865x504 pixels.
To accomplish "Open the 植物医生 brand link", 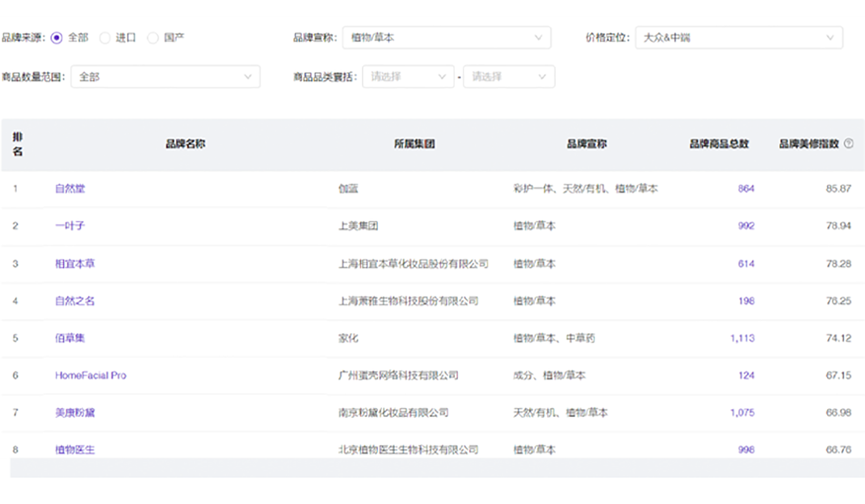I will [75, 450].
